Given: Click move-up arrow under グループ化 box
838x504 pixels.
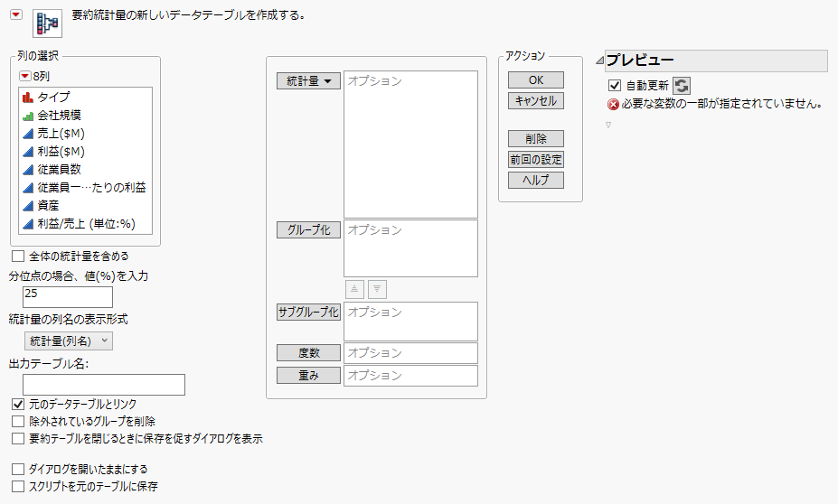Looking at the screenshot, I should click(x=354, y=289).
